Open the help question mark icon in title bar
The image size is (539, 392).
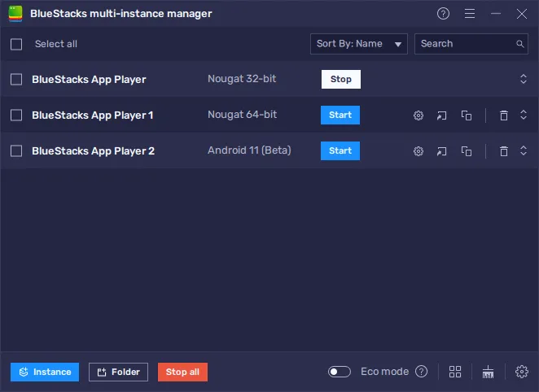coord(443,14)
